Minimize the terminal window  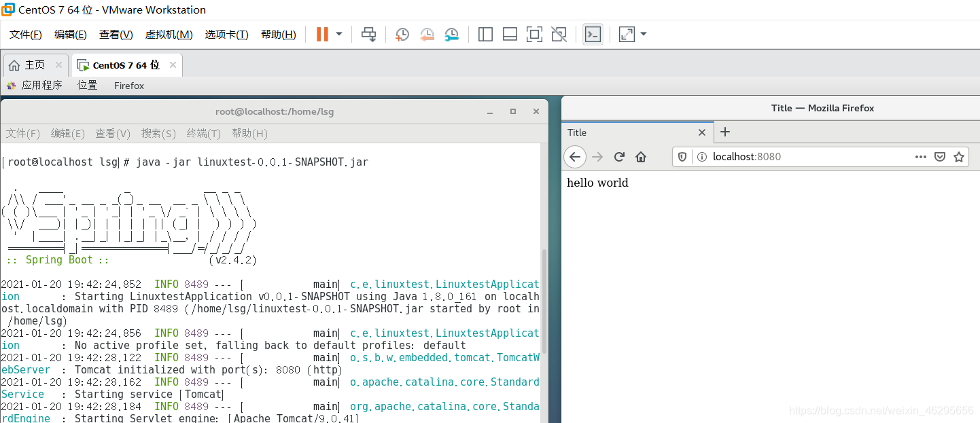tap(491, 111)
